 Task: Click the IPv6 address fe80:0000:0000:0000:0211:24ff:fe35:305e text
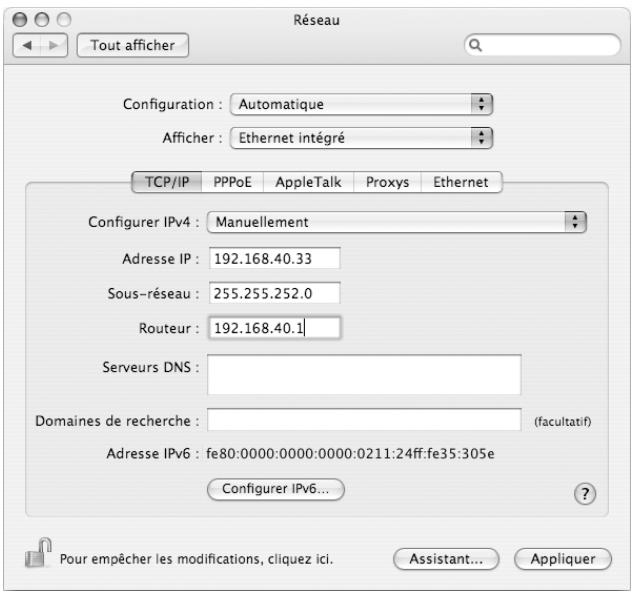[x=350, y=454]
